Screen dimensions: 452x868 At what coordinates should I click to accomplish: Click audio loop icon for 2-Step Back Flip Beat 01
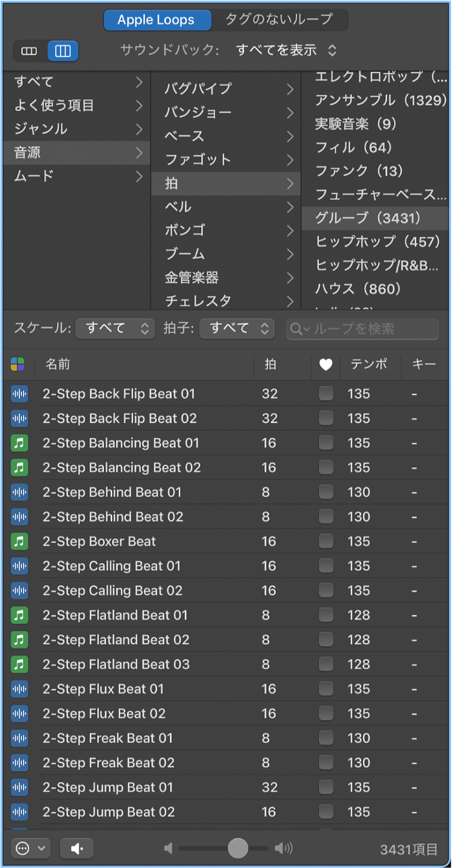[x=19, y=394]
